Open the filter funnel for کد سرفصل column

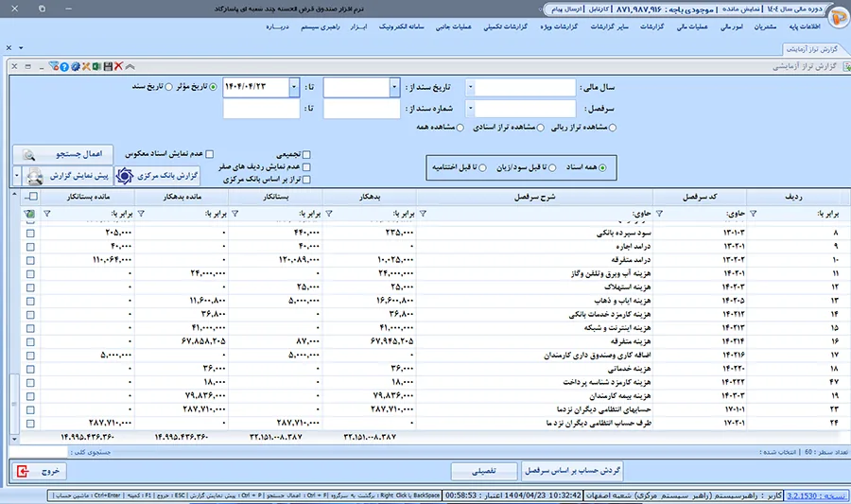[x=659, y=214]
